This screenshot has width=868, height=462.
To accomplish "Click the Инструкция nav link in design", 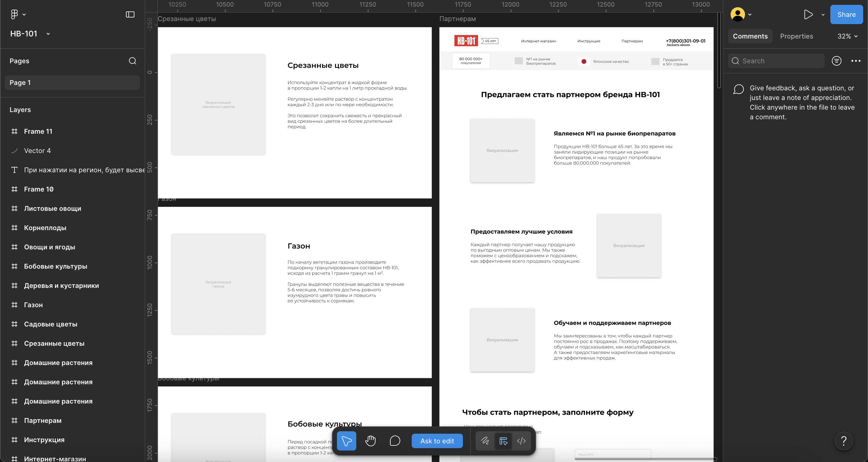I will (x=589, y=41).
